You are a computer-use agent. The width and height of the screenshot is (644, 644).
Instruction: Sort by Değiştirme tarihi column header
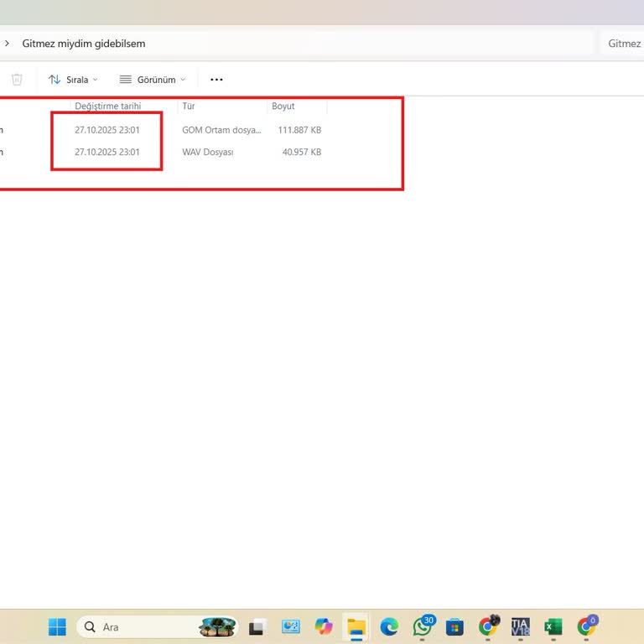[107, 106]
